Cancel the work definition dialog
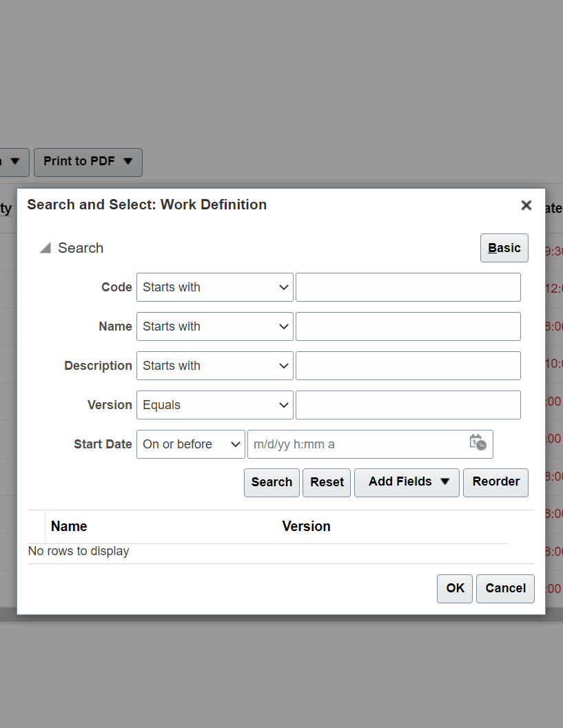The height and width of the screenshot is (728, 563). (x=505, y=589)
